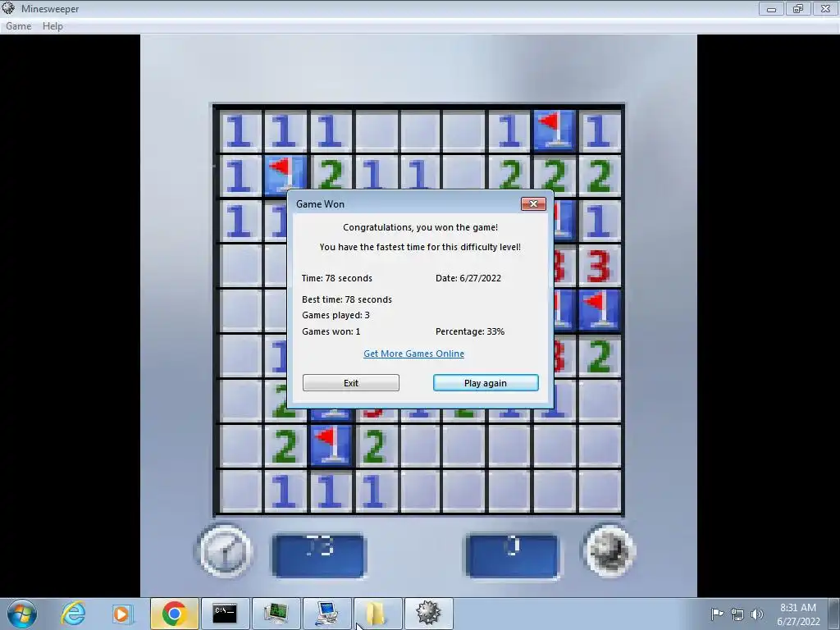Click the green 2 left of the bottom flag
The width and height of the screenshot is (840, 630).
point(285,445)
